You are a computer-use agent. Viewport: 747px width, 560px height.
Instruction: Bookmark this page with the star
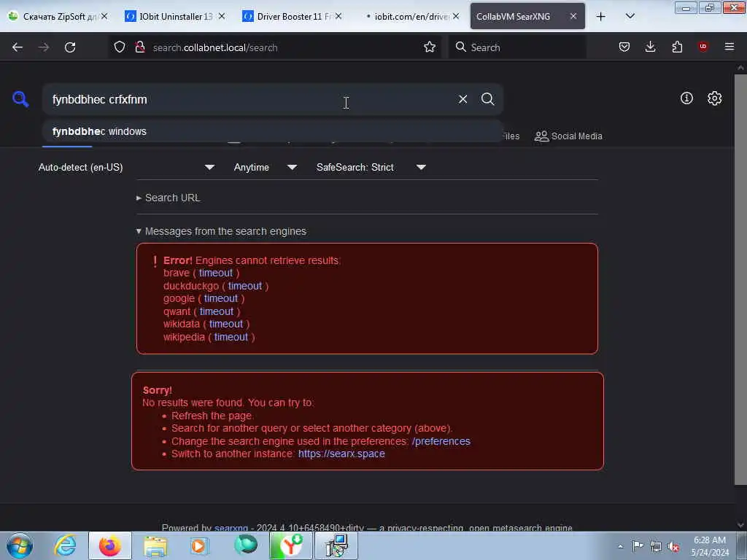pos(429,47)
